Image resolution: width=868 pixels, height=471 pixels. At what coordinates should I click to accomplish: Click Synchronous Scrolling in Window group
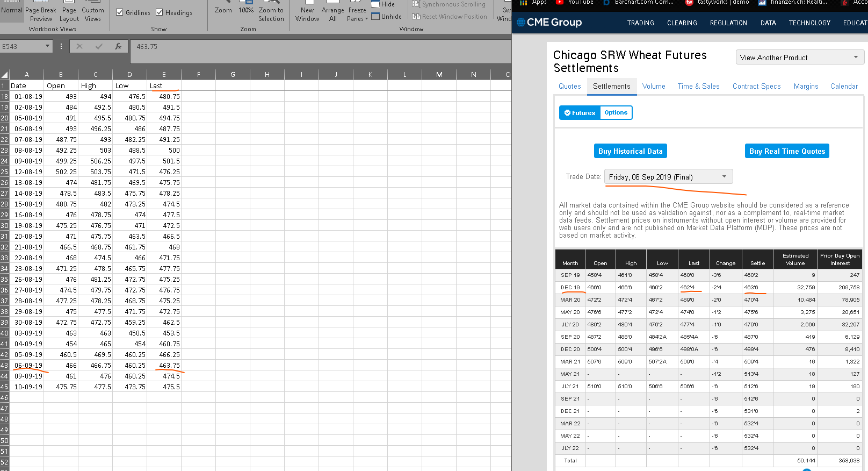[449, 4]
